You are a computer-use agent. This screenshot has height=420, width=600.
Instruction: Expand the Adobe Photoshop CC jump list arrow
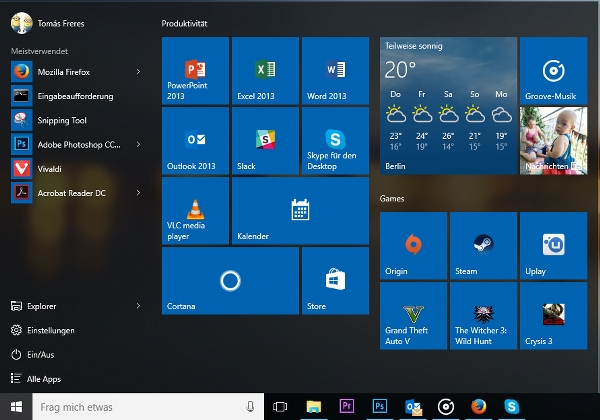tap(138, 144)
